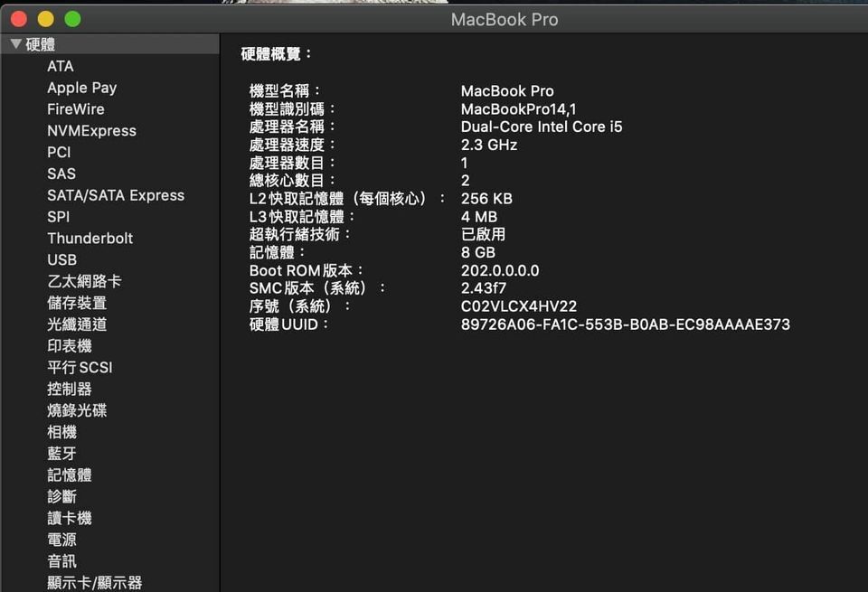Click the MacBook Pro window title
The height and width of the screenshot is (592, 868).
tap(505, 20)
